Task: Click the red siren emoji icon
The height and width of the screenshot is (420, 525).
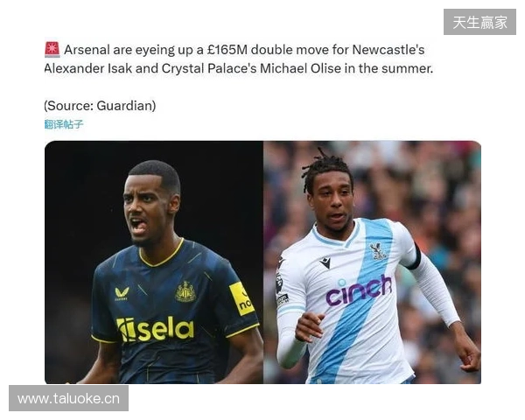Action: pos(52,50)
